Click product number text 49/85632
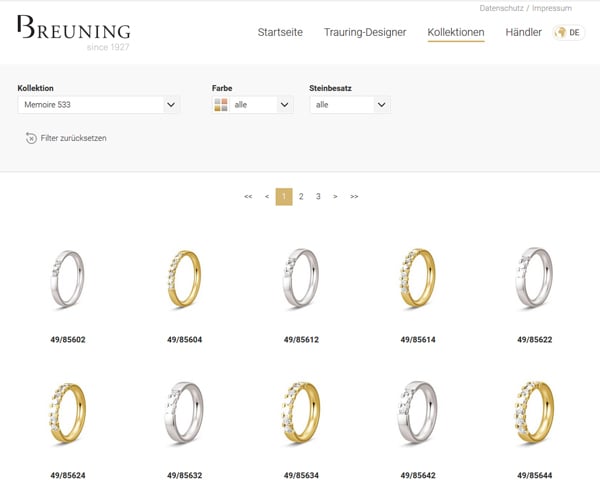This screenshot has width=600, height=487. [184, 476]
